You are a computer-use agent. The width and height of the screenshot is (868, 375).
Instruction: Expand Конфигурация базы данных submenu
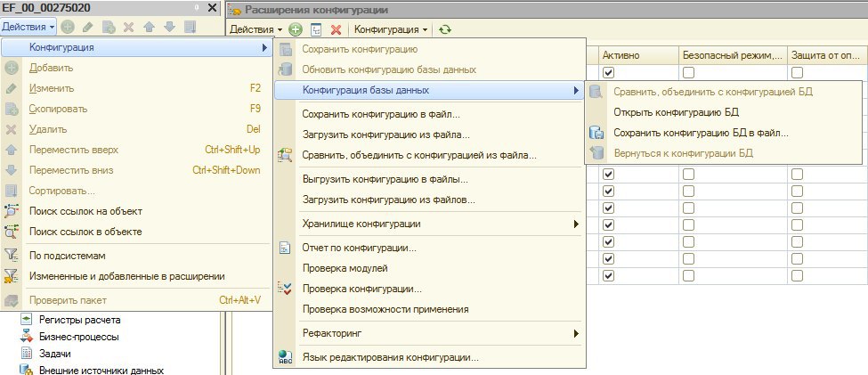click(429, 90)
